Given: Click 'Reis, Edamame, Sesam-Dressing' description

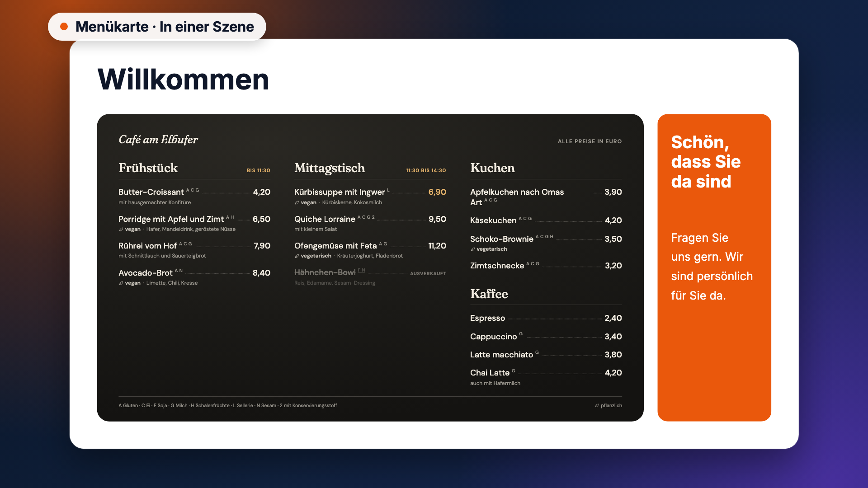Looking at the screenshot, I should (x=335, y=283).
